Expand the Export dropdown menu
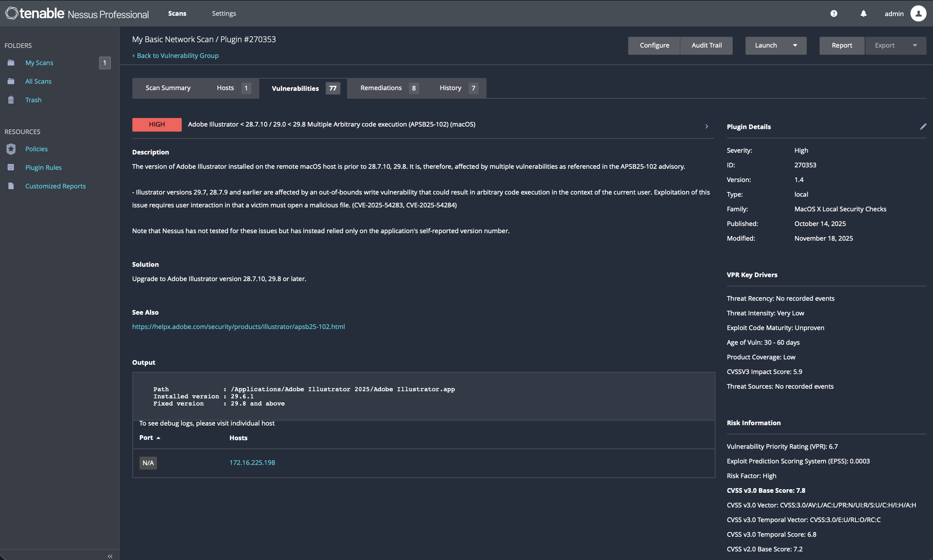This screenshot has width=933, height=560. pyautogui.click(x=914, y=45)
